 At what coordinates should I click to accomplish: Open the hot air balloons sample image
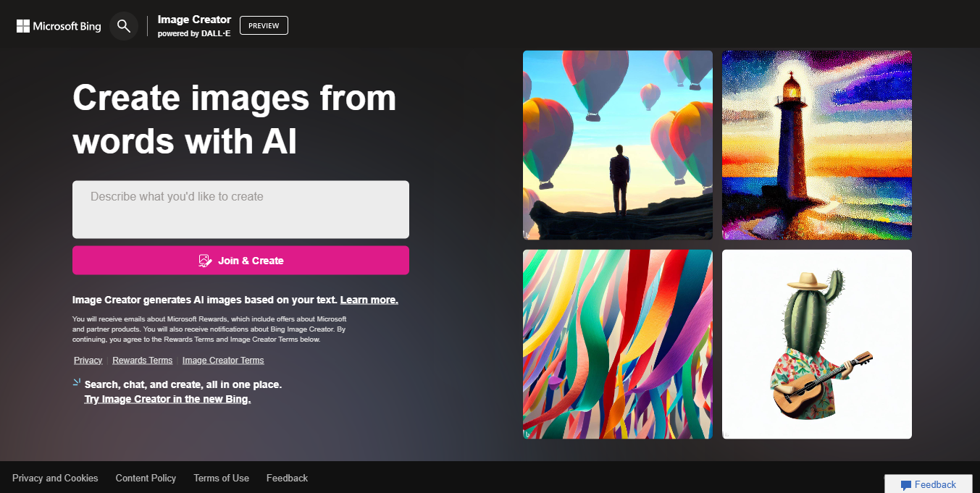click(x=618, y=145)
